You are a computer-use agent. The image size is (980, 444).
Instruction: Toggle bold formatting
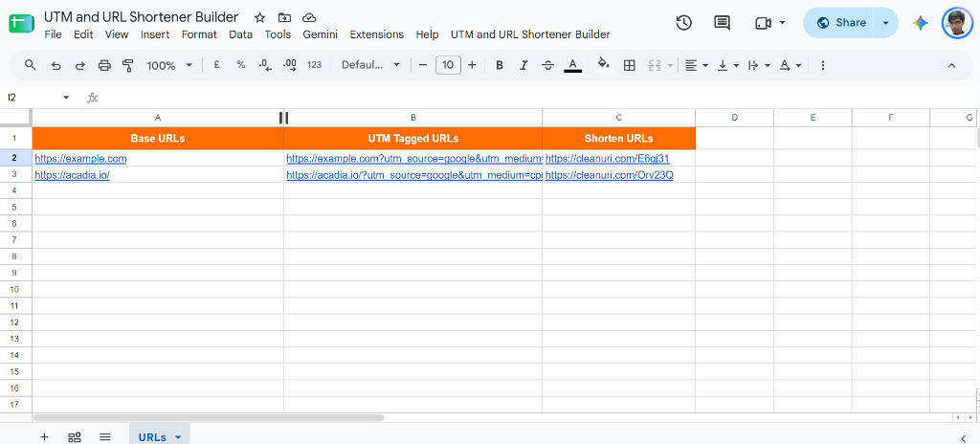pyautogui.click(x=499, y=65)
